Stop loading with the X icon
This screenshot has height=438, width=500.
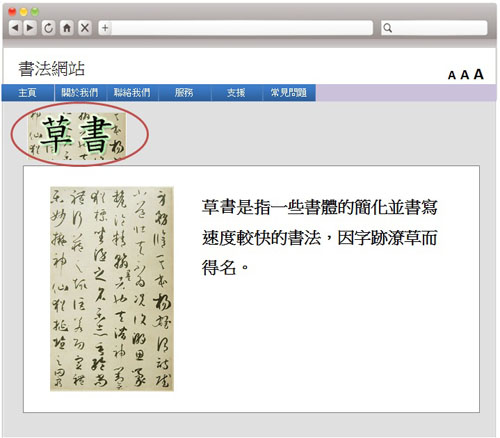[x=85, y=28]
